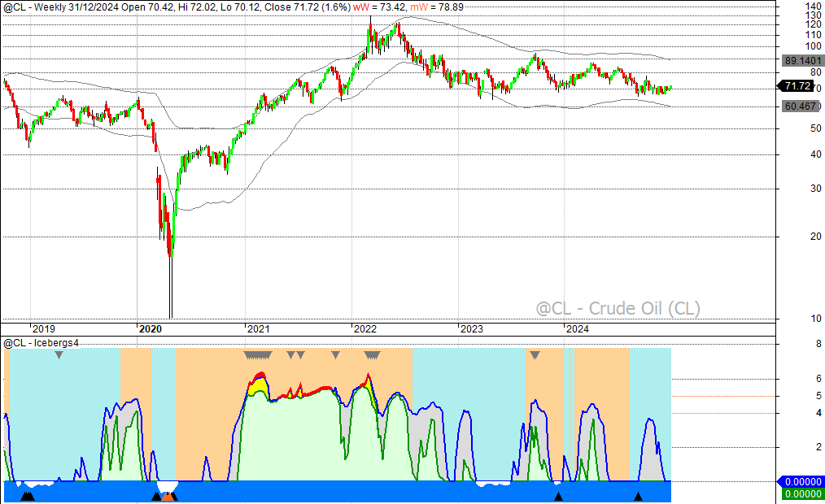Click the red and yellow peak in 2021
825x504 pixels.
260,379
